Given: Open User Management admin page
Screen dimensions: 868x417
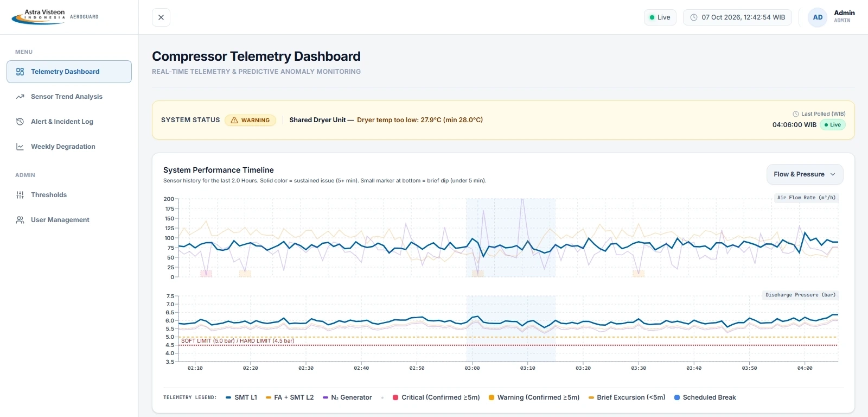Looking at the screenshot, I should [69, 220].
